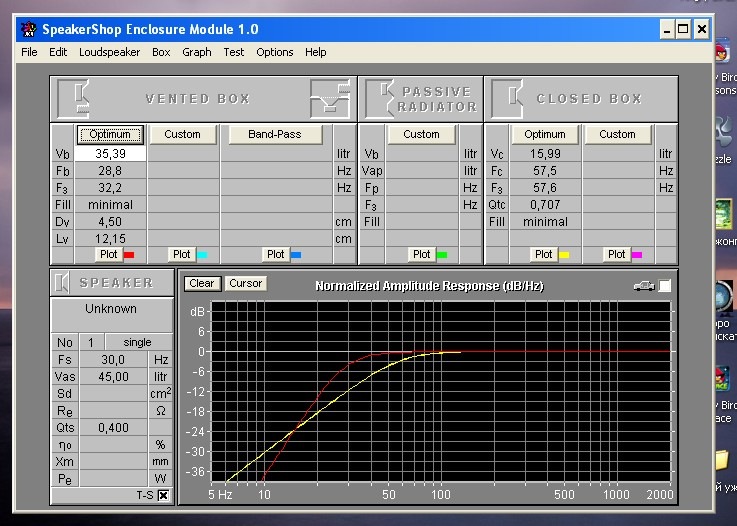The height and width of the screenshot is (526, 737).
Task: Click the yellow plot color swatch
Action: point(564,255)
